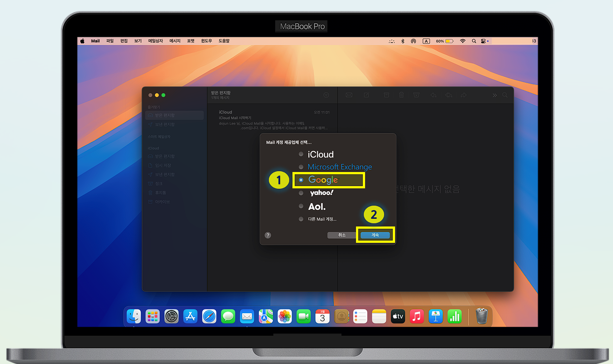
Task: Open Spotlight search in menu bar
Action: click(474, 41)
